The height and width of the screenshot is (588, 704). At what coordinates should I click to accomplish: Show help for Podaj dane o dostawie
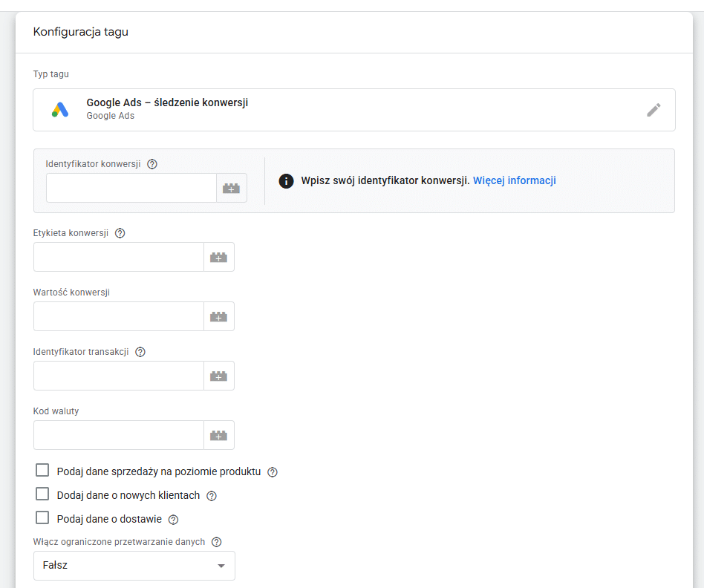point(173,520)
